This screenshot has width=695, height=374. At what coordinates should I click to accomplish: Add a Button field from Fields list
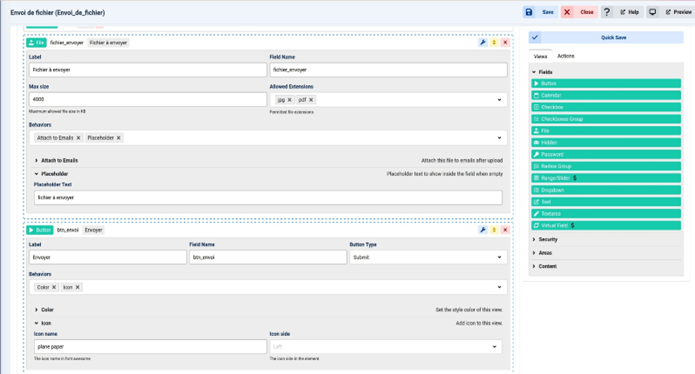coord(606,83)
